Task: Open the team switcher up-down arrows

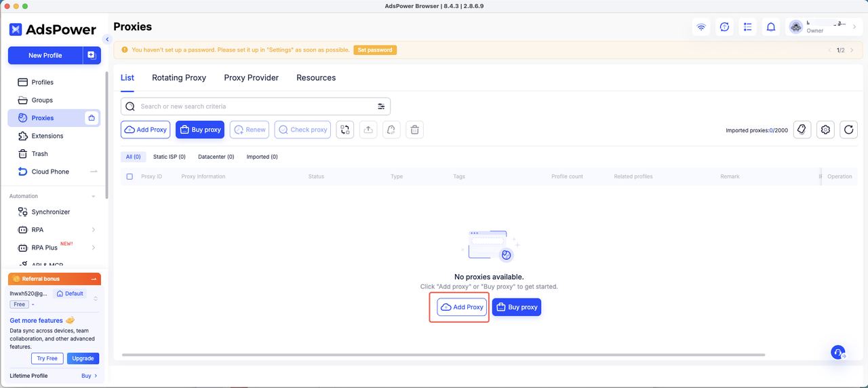Action: click(96, 298)
